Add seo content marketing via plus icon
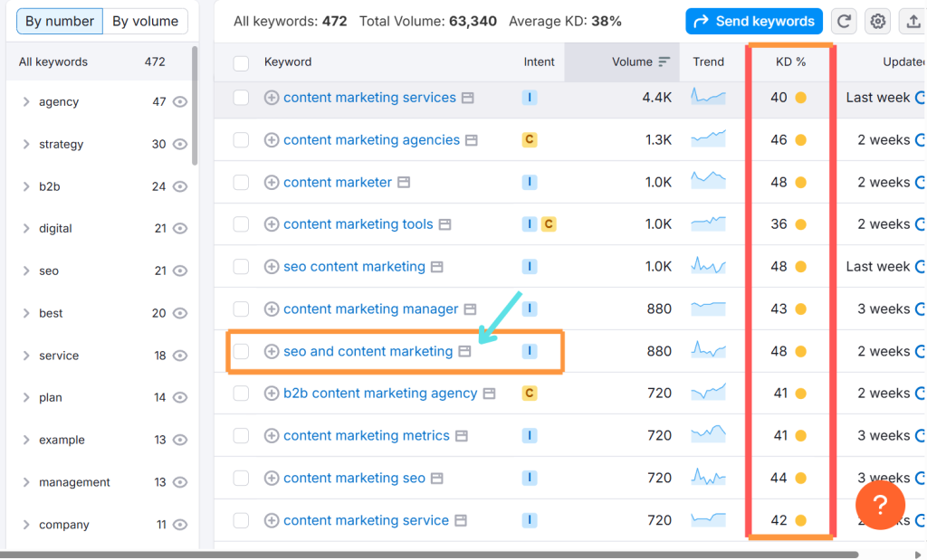The height and width of the screenshot is (560, 927). (x=272, y=267)
